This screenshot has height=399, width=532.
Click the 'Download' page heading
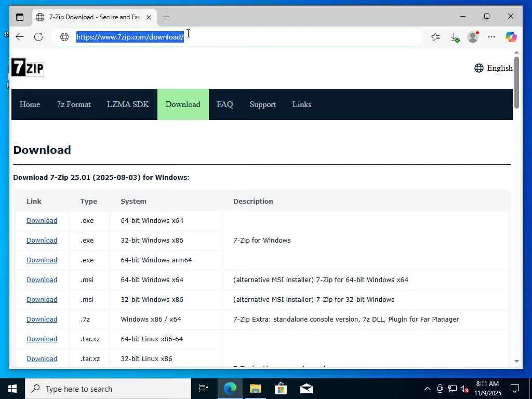[x=42, y=150]
